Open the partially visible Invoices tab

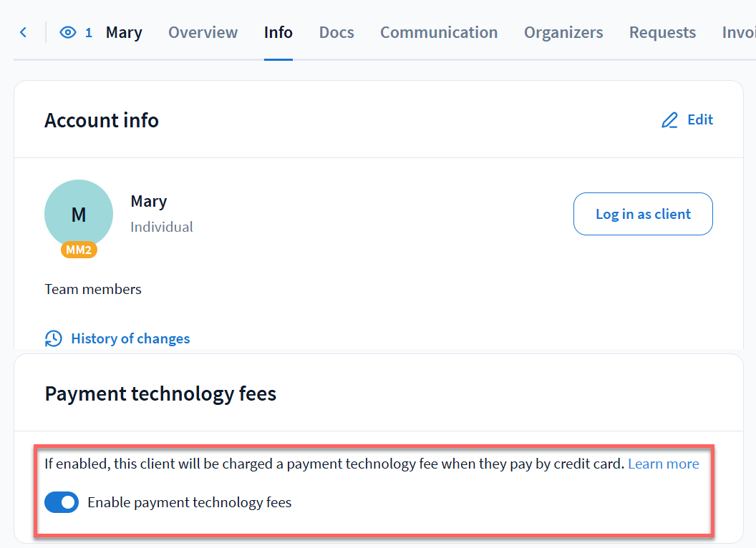coord(739,32)
